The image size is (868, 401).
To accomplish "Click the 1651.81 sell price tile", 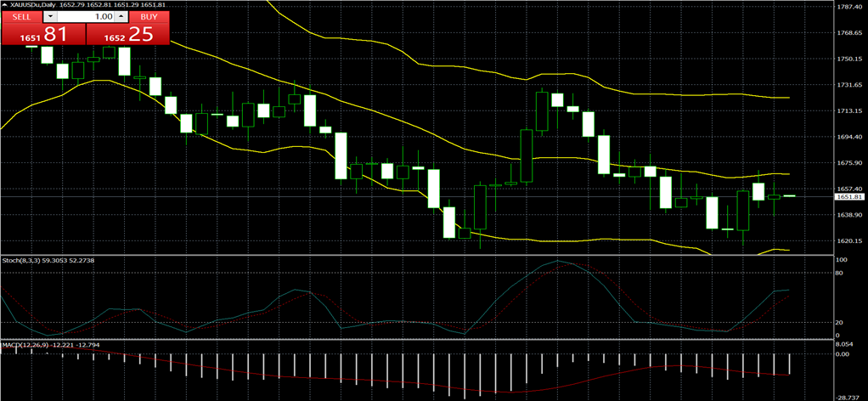I will 43,35.
